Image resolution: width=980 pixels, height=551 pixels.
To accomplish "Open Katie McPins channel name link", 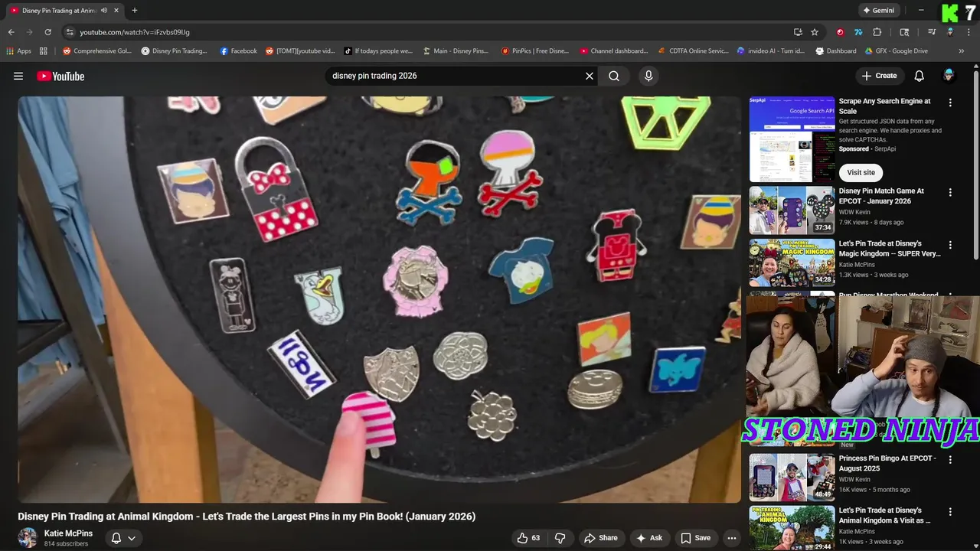I will [x=68, y=533].
